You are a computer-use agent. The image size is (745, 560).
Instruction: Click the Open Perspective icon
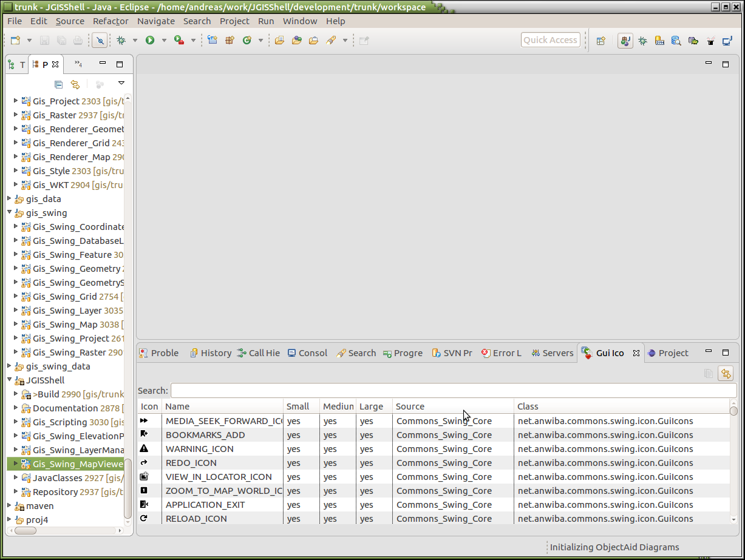600,41
